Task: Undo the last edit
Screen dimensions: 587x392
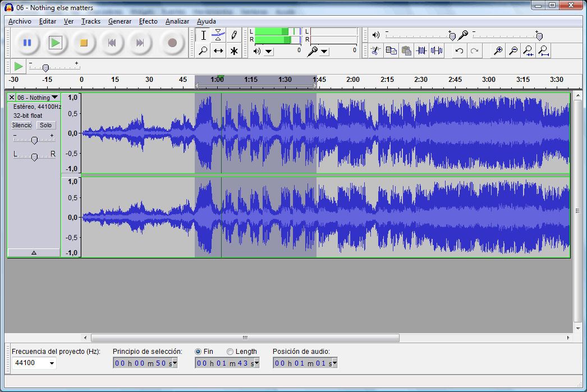Action: point(458,50)
